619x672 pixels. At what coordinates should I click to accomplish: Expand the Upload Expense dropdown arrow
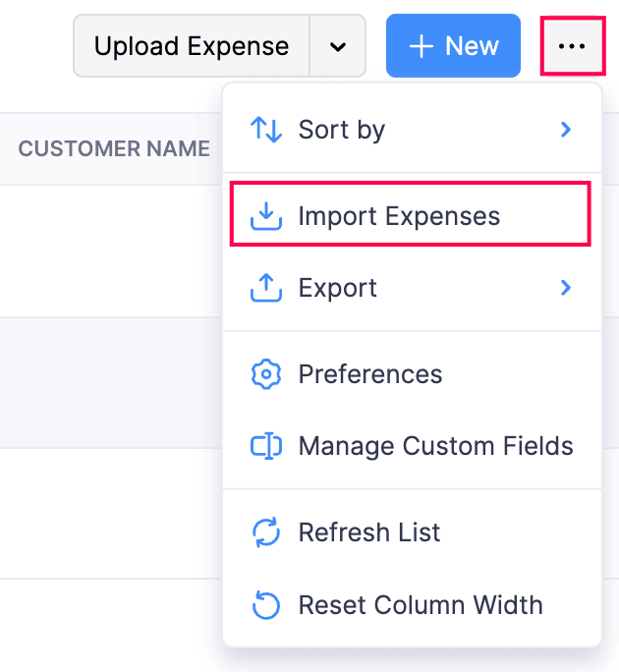pyautogui.click(x=338, y=46)
